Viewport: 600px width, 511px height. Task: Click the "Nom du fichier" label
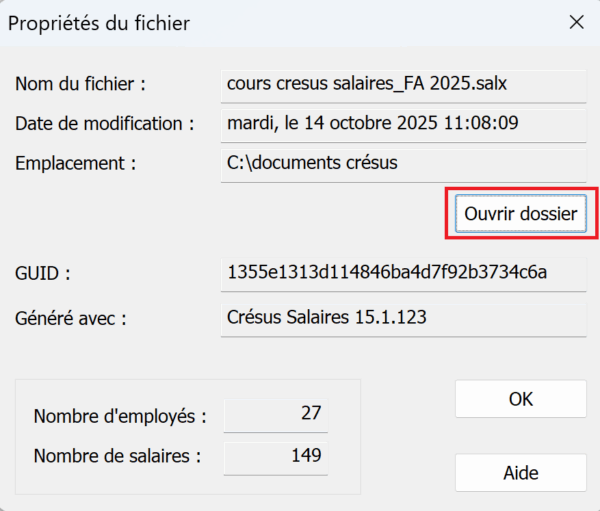click(x=81, y=84)
